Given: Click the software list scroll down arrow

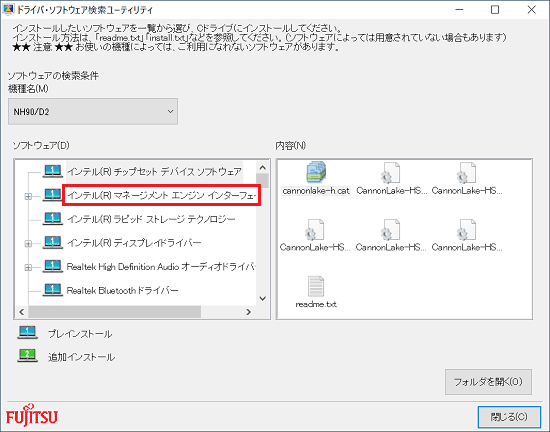Looking at the screenshot, I should point(262,298).
